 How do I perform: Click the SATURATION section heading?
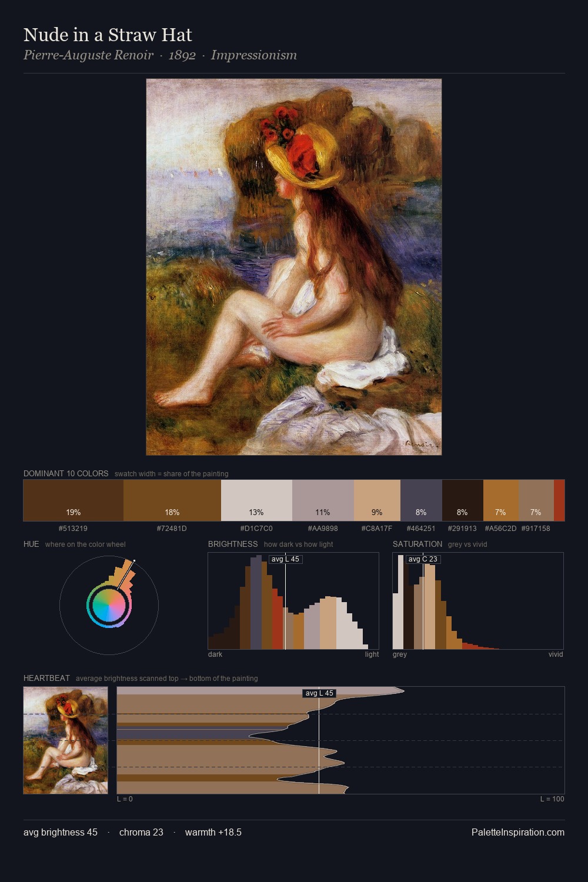pyautogui.click(x=417, y=544)
